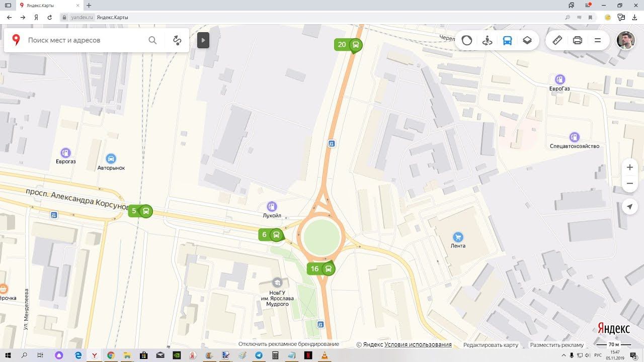
Task: Open Netflix from the taskbar
Action: click(x=308, y=355)
